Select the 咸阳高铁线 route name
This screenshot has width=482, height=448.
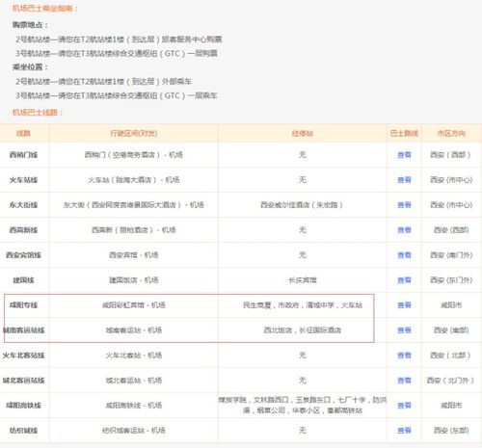click(x=23, y=406)
